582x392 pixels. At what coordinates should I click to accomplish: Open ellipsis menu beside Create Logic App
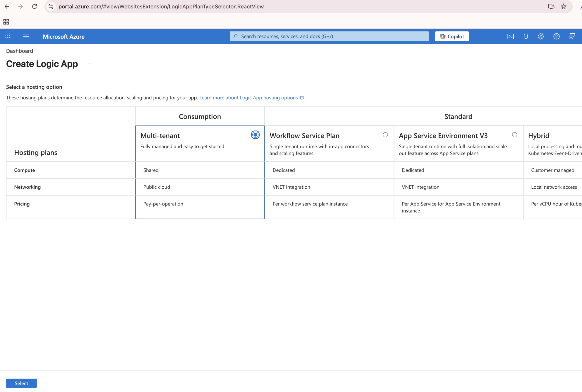(x=90, y=64)
